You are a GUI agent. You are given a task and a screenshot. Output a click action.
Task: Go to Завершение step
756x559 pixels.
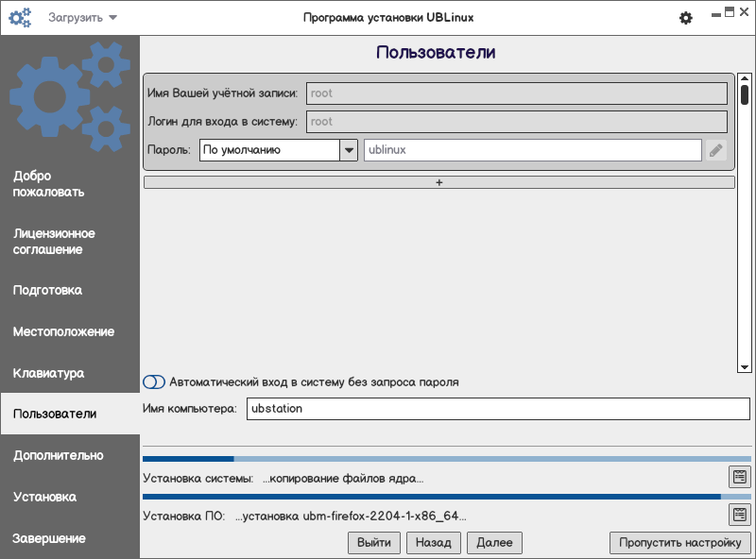(x=49, y=538)
